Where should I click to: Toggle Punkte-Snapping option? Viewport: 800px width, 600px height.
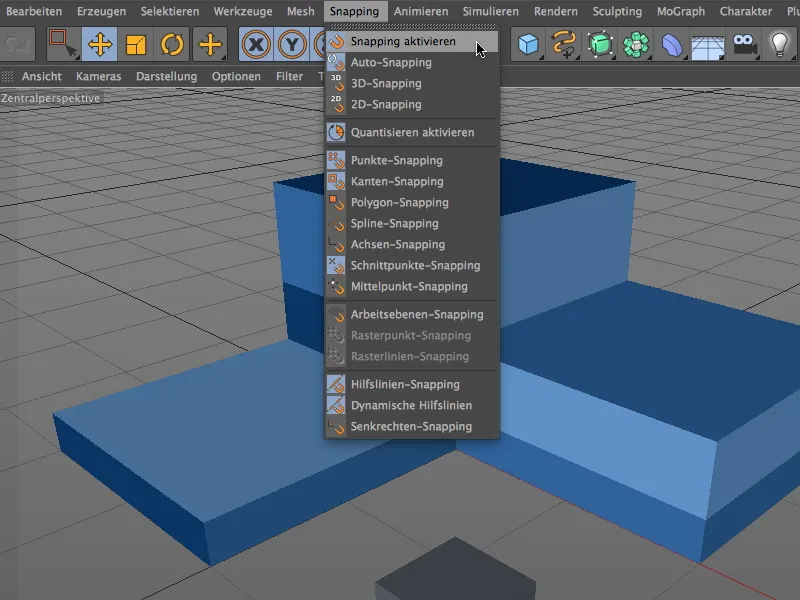click(x=396, y=160)
